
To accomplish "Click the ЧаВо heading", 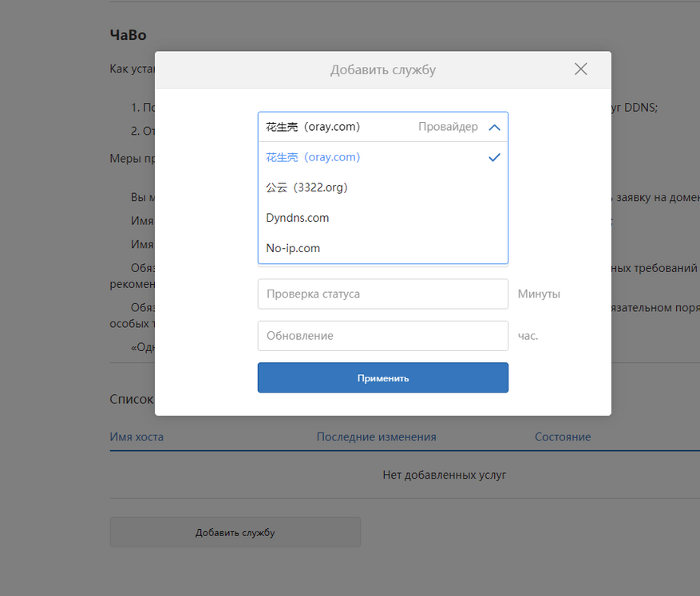I will [x=129, y=35].
